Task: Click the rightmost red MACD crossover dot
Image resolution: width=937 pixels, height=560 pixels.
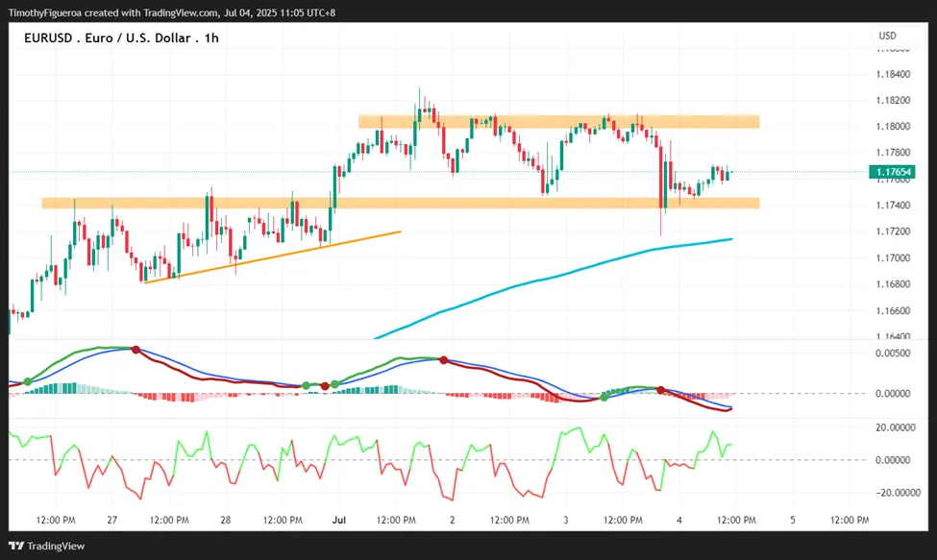Action: 660,390
